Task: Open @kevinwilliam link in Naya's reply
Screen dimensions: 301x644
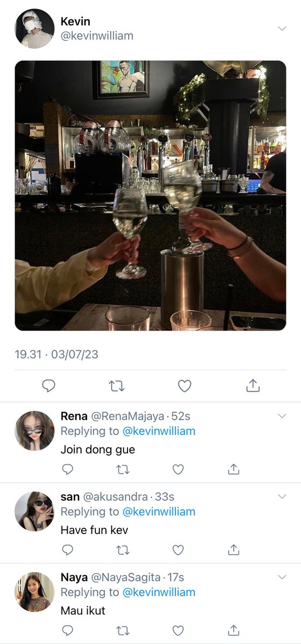Action: tap(159, 592)
